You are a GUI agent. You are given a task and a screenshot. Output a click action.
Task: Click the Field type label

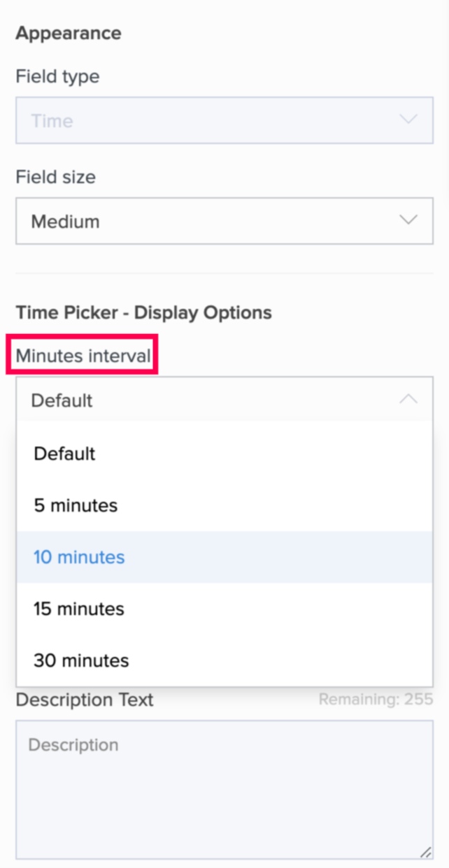57,76
